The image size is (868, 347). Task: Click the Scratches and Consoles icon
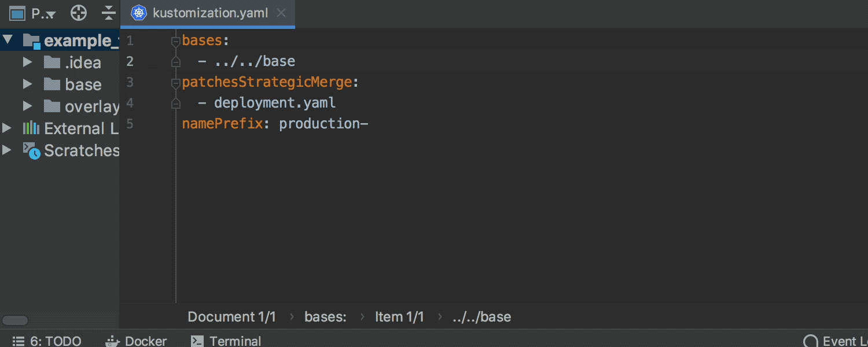[x=32, y=150]
